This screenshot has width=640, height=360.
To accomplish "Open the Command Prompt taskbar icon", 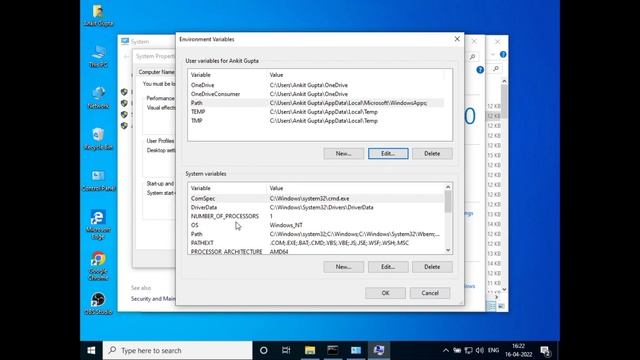I will click(x=333, y=350).
